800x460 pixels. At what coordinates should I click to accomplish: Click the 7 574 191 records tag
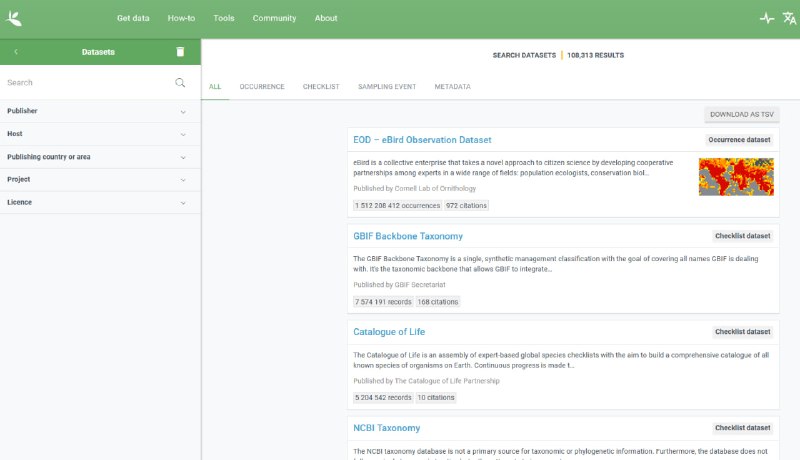[383, 302]
